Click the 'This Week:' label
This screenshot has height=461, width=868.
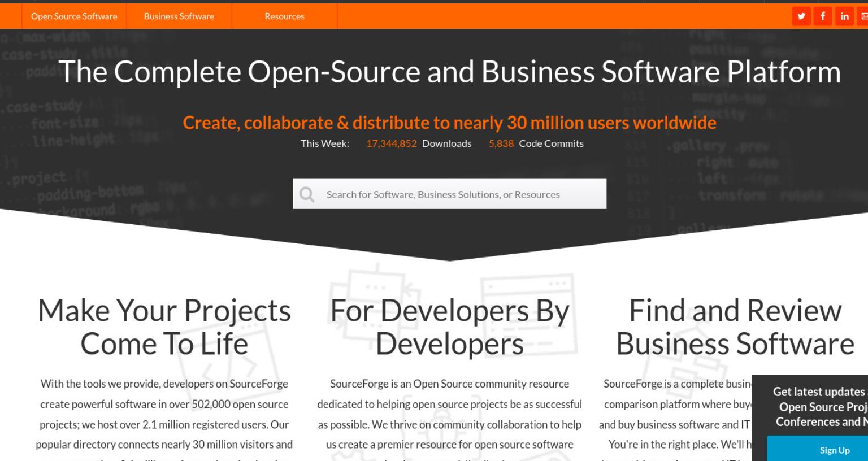click(325, 143)
